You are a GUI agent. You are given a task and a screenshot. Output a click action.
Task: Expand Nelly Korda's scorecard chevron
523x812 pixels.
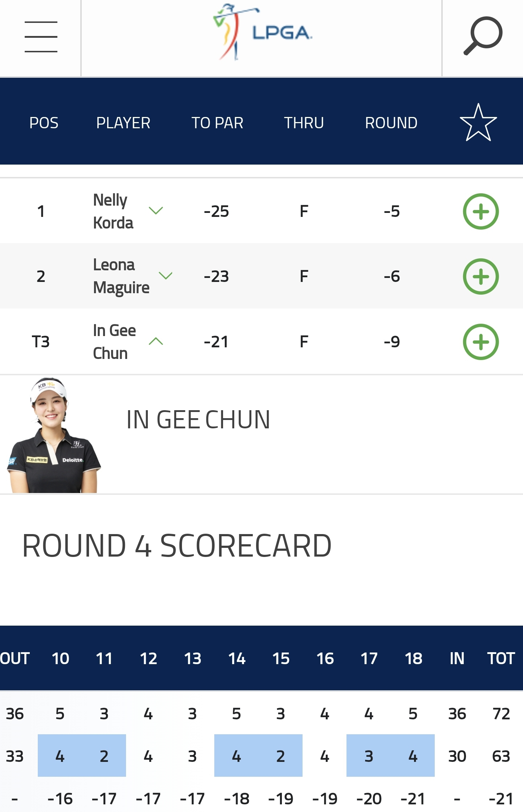click(156, 211)
